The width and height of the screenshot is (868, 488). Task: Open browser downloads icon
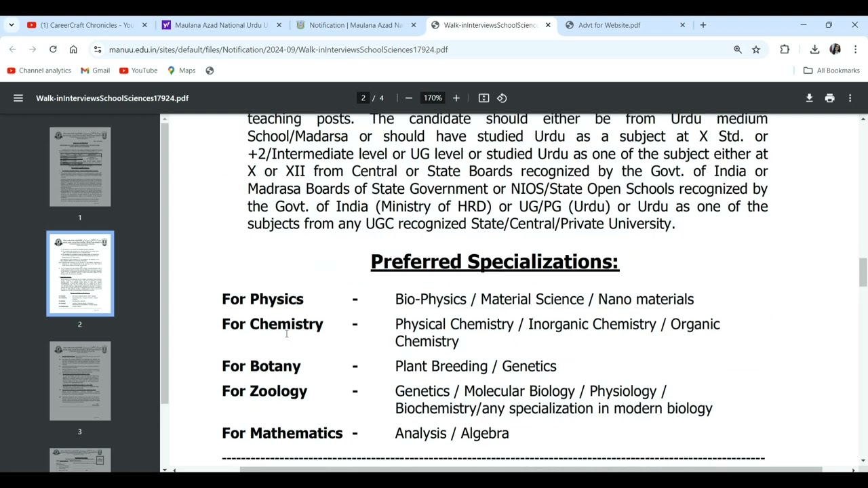click(x=814, y=49)
